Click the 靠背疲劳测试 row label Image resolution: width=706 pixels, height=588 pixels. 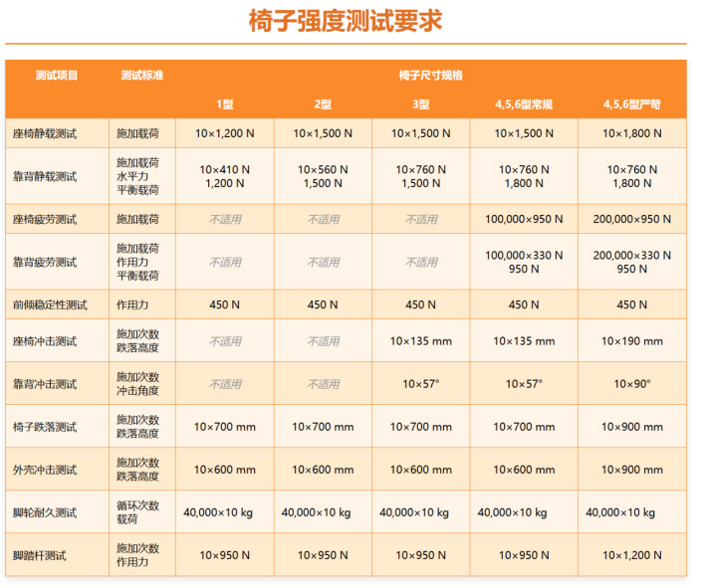coord(45,262)
